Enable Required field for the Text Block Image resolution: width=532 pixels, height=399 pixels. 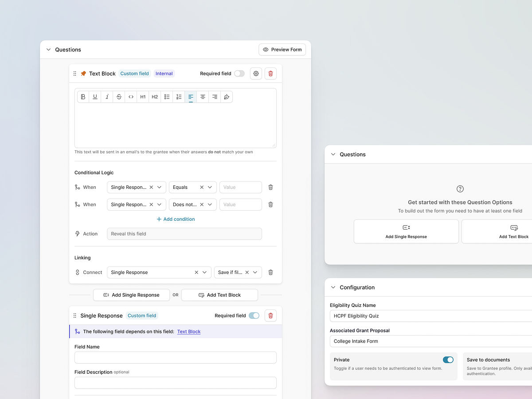(239, 73)
